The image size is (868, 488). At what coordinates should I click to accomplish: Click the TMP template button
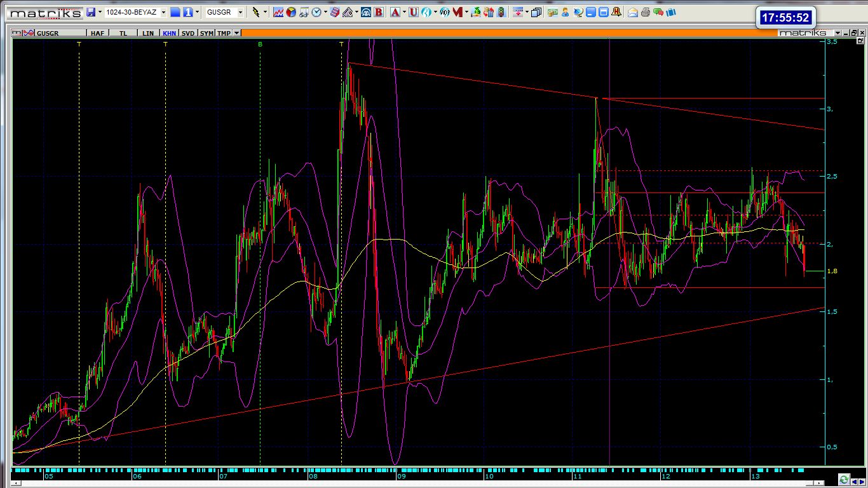tap(224, 33)
